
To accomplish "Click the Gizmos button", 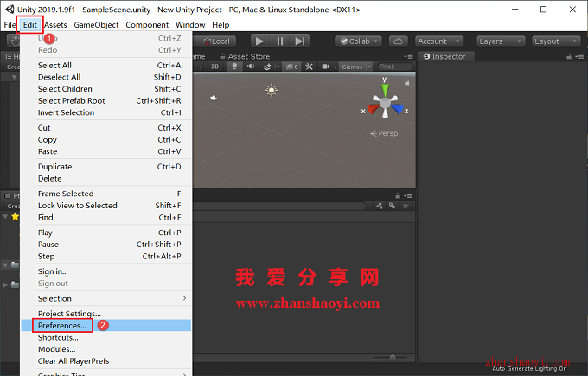I will [352, 67].
